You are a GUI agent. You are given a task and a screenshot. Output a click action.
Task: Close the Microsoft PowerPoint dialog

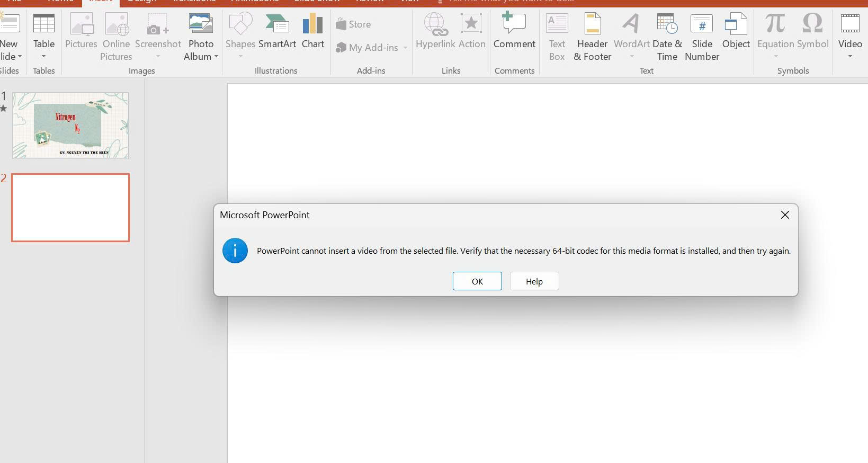coord(785,215)
